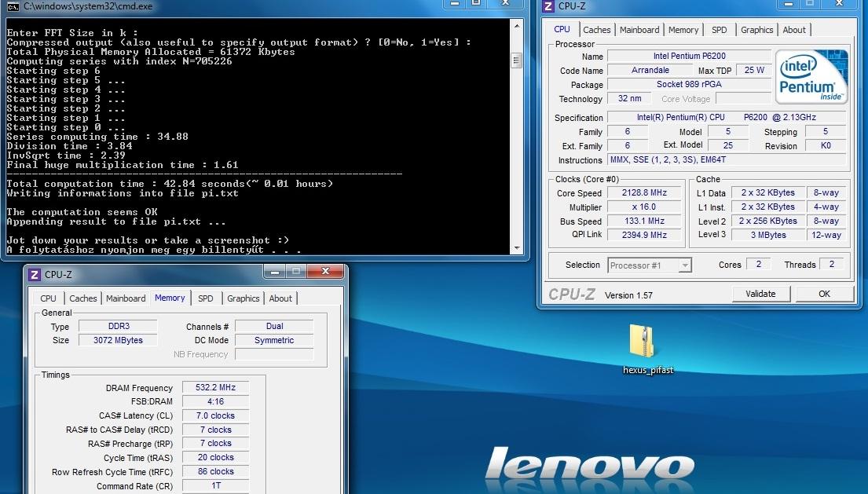Select CPU tab in CPU-Z processor window
The height and width of the screenshot is (494, 868).
click(562, 29)
